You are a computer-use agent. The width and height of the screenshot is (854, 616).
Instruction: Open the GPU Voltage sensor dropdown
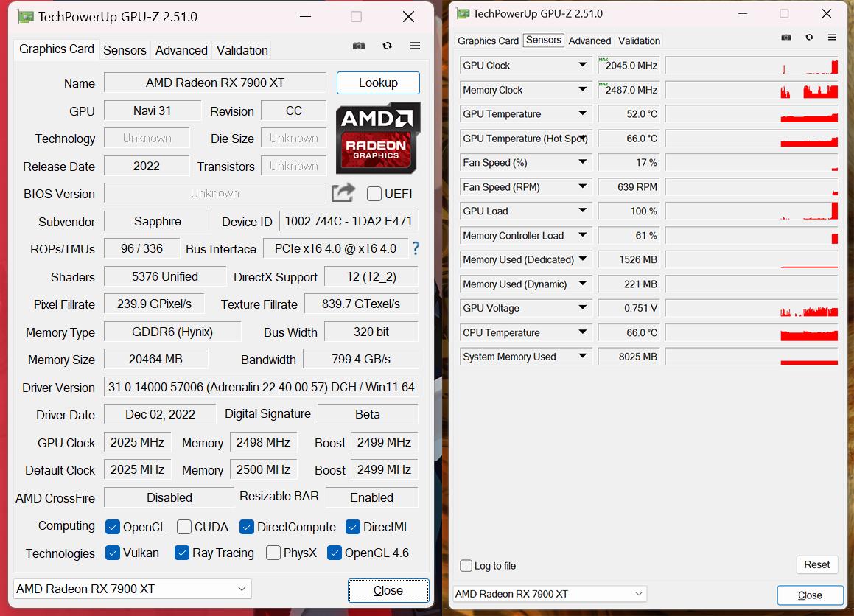coord(582,307)
